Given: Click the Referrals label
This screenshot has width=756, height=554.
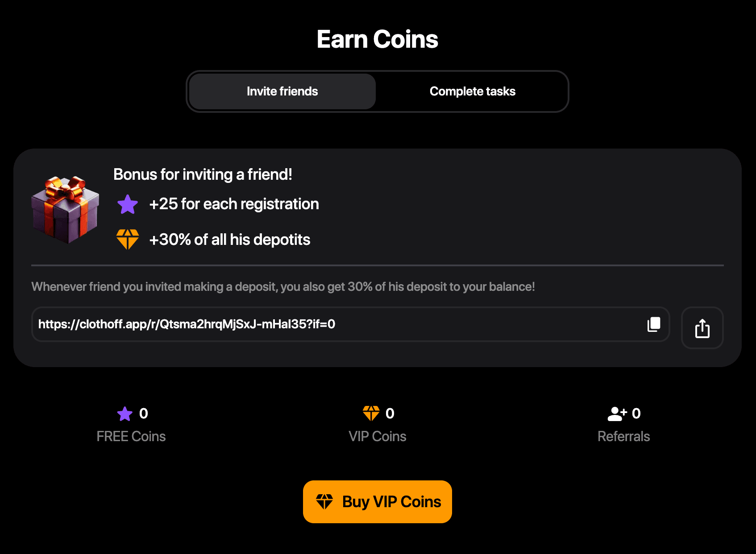Looking at the screenshot, I should click(x=623, y=436).
